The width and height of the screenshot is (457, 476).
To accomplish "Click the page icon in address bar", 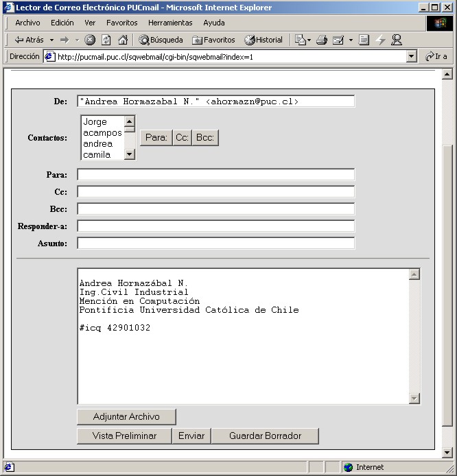I will click(49, 56).
